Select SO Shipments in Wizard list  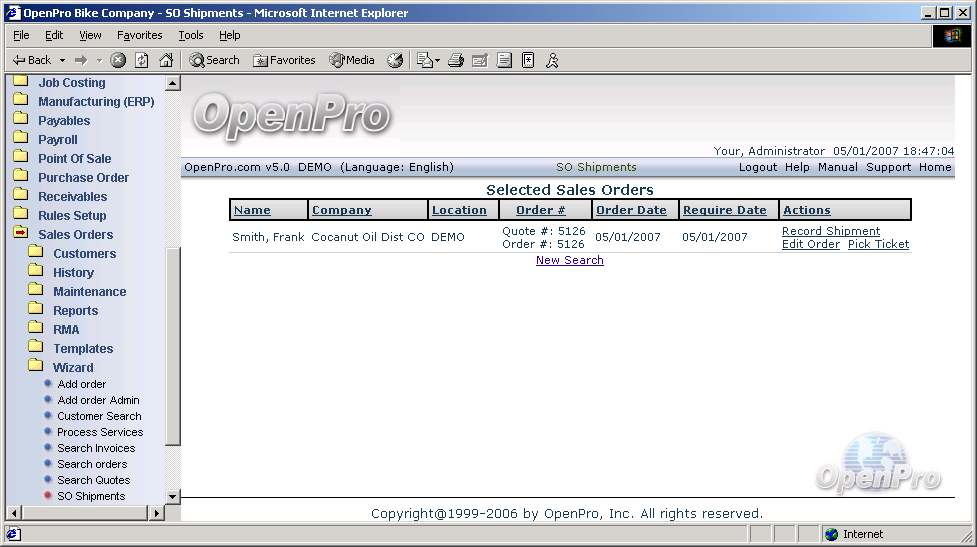pos(91,496)
